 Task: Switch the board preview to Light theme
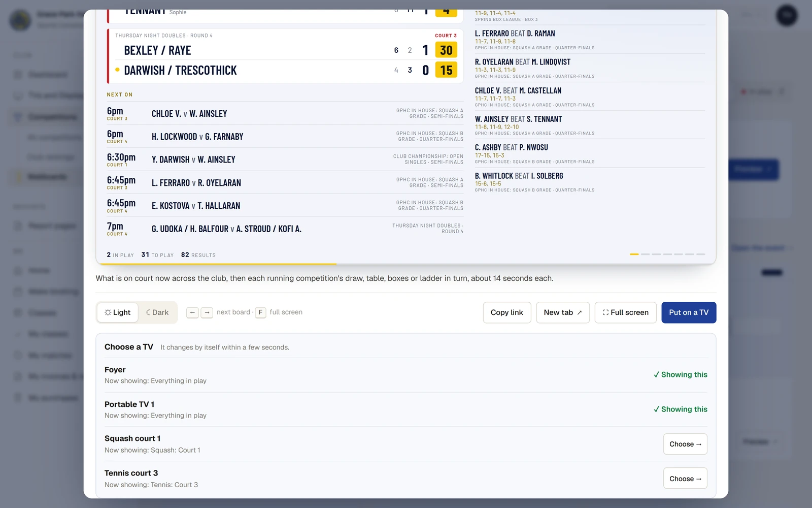tap(118, 312)
